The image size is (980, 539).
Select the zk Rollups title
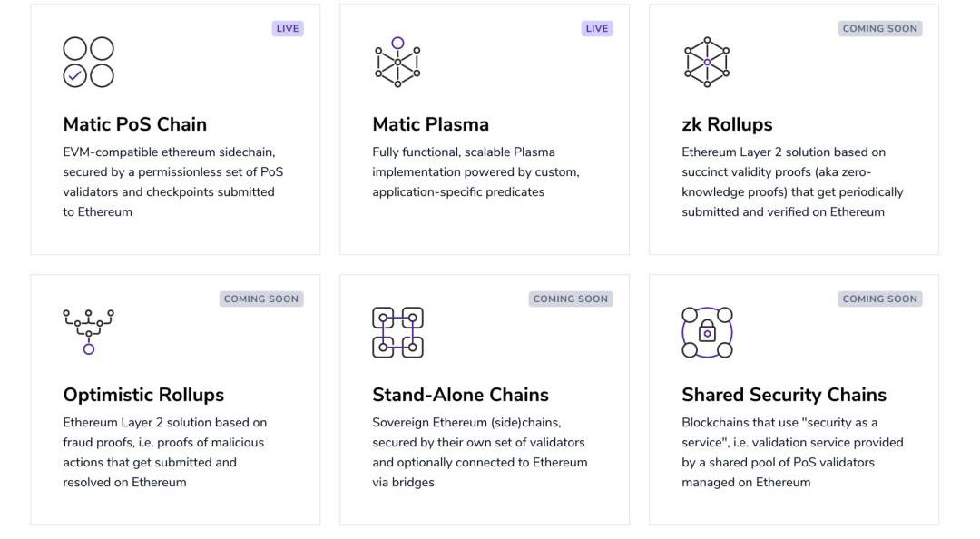pyautogui.click(x=727, y=124)
